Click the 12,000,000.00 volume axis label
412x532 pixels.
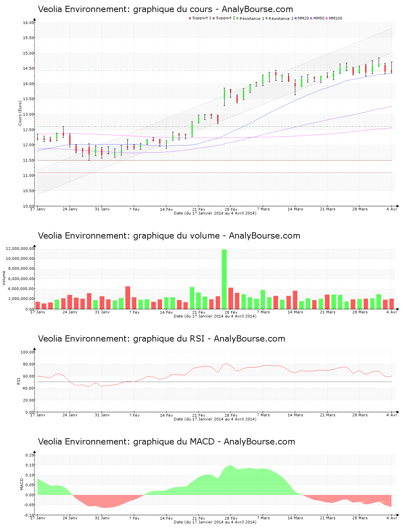coord(20,248)
